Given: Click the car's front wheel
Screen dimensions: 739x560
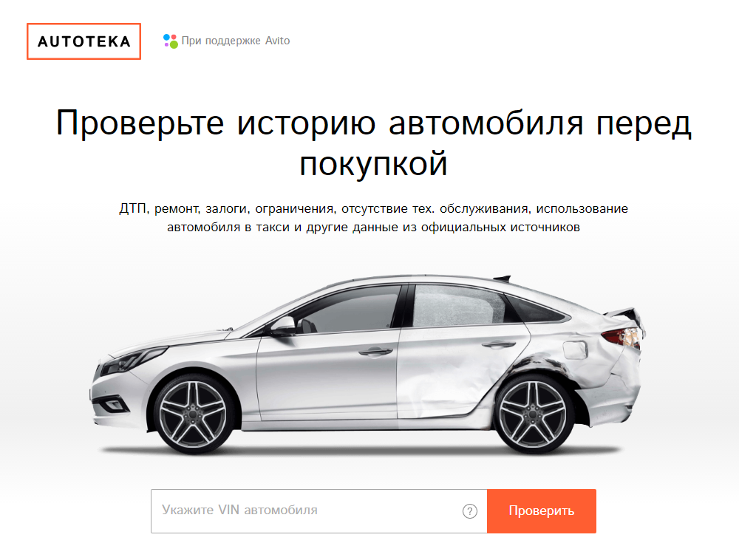Looking at the screenshot, I should coord(193,414).
